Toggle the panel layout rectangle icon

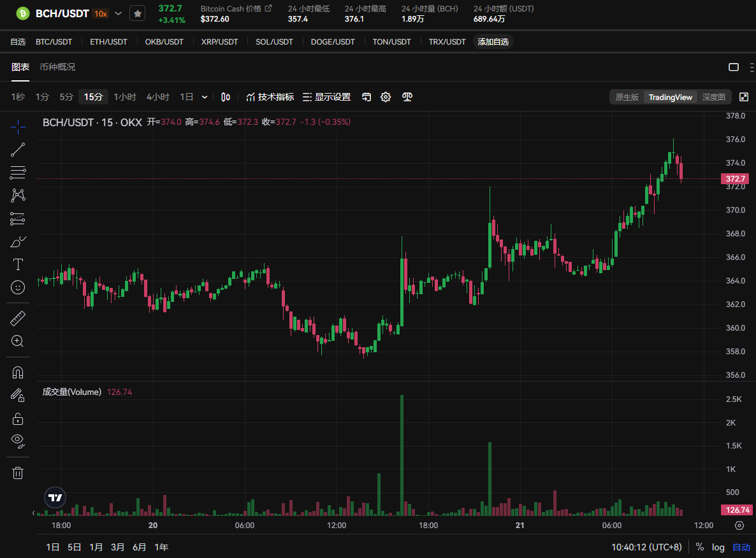[x=734, y=67]
